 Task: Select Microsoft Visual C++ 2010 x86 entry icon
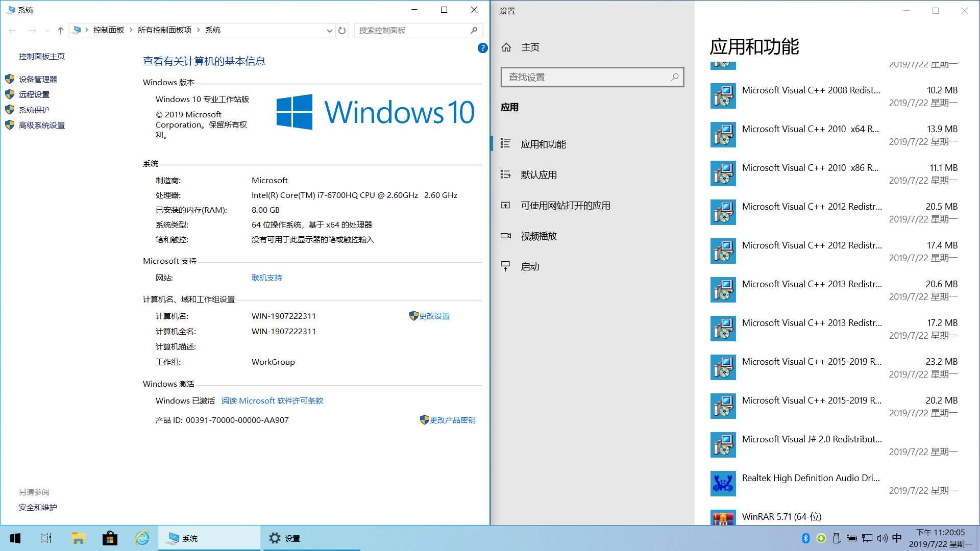[723, 173]
